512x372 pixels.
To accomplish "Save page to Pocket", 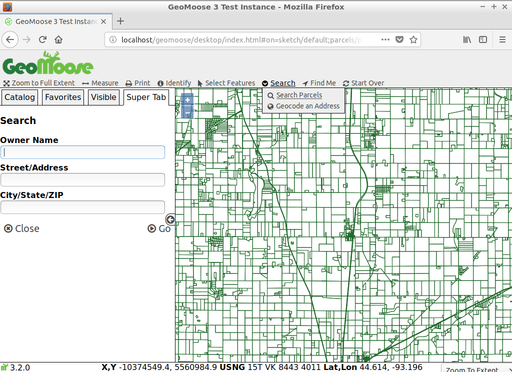I will 399,40.
